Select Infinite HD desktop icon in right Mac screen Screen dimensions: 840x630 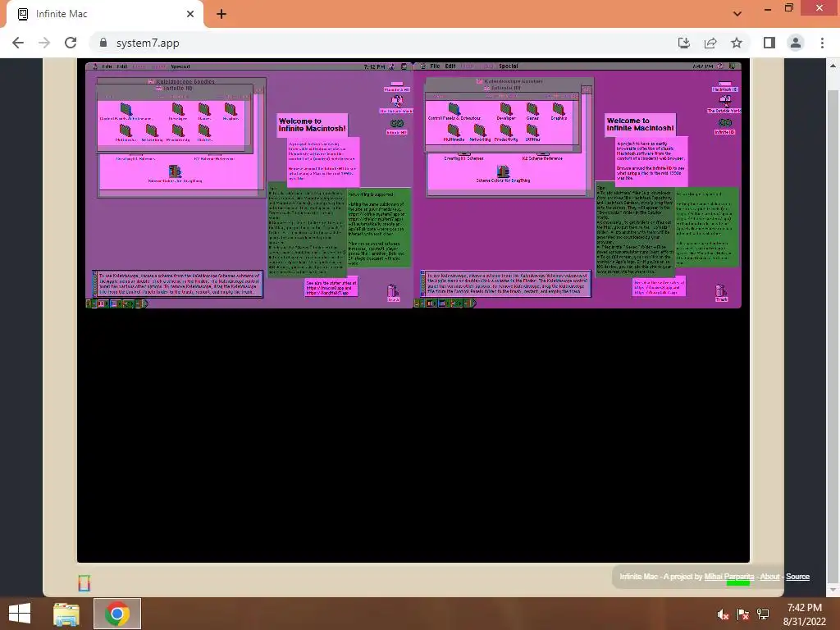[724, 126]
